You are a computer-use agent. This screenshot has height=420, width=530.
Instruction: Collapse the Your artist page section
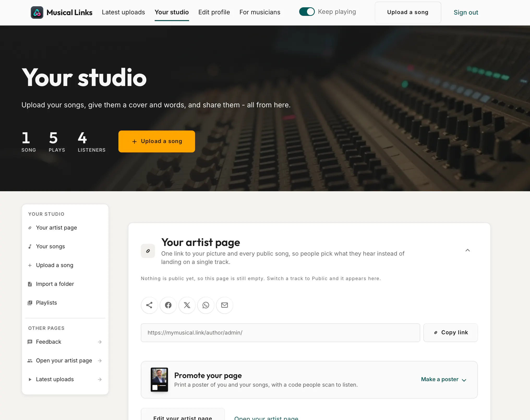pos(468,250)
